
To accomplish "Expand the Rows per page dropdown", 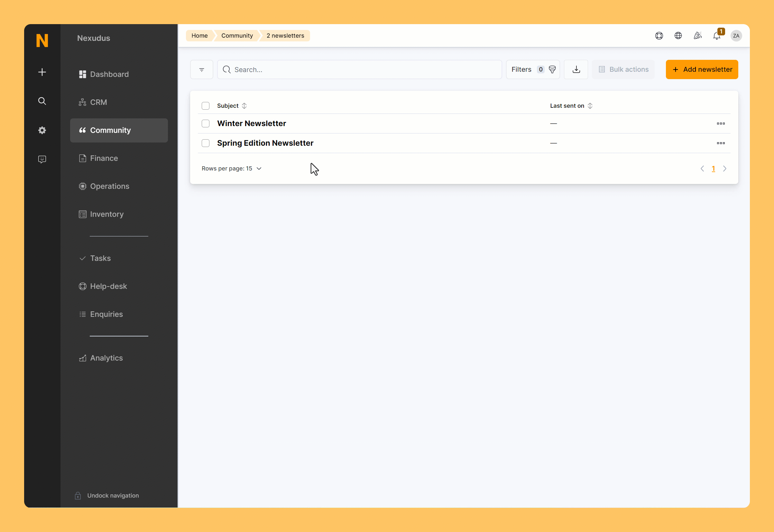I will [232, 169].
